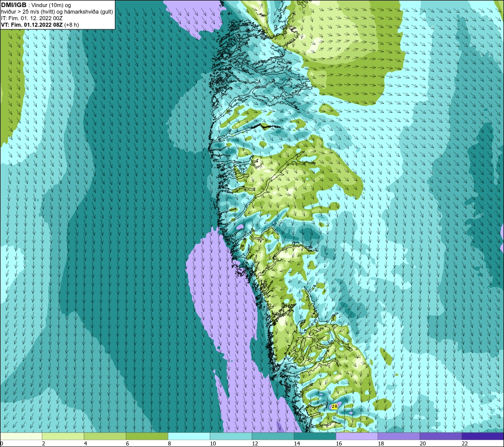Click the legend value label 12
504x447 pixels.
click(255, 444)
